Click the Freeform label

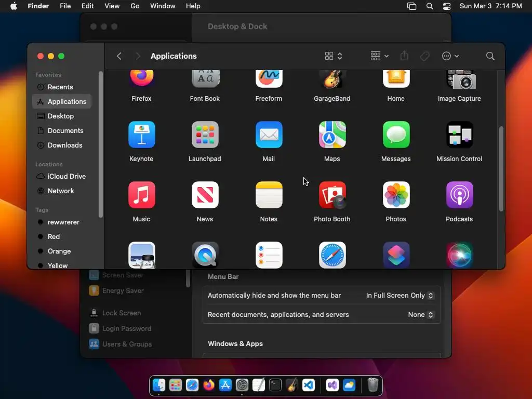click(269, 98)
